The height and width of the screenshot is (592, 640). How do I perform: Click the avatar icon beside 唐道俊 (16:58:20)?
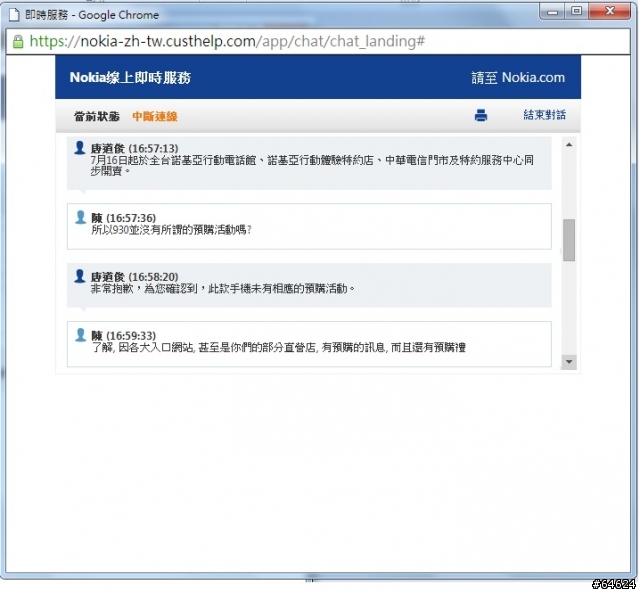click(80, 276)
